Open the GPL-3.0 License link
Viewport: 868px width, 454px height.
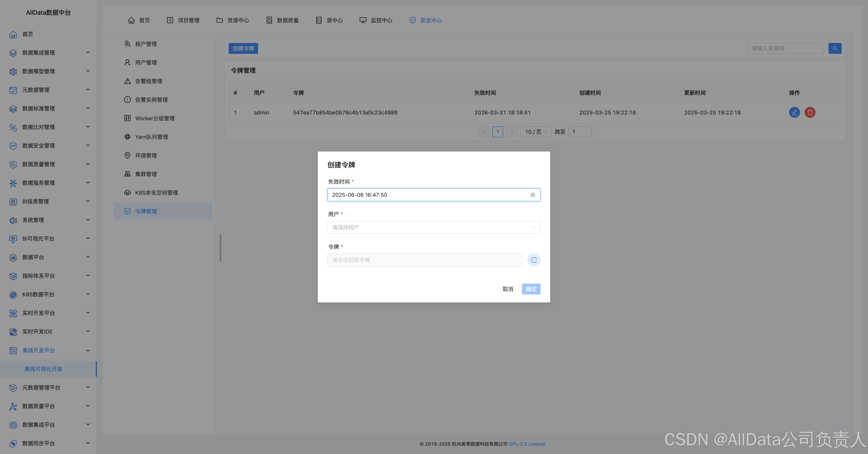(x=527, y=444)
